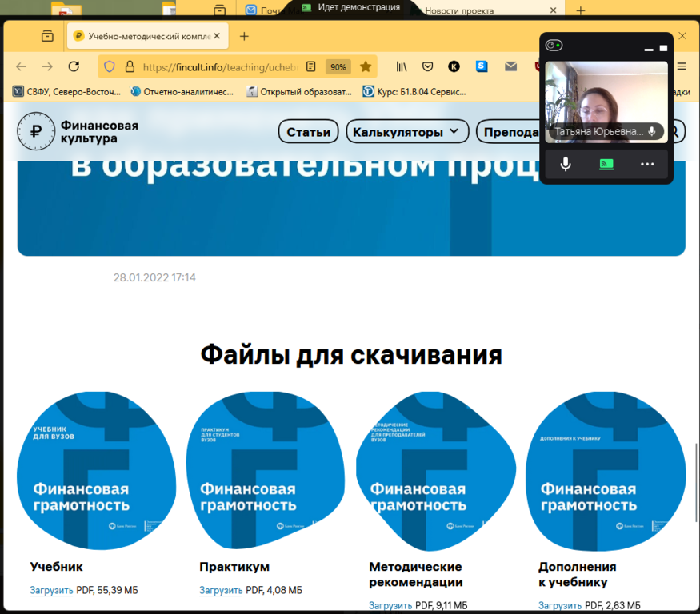Open Firefox View in the background window
Screen dimensions: 700x614
point(219,10)
